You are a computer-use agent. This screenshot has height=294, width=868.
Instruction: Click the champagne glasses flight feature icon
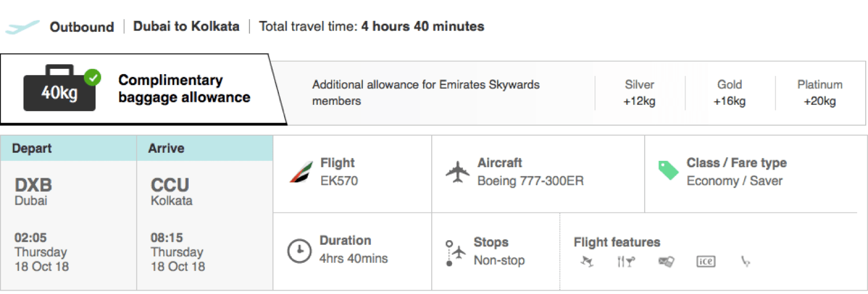(587, 262)
